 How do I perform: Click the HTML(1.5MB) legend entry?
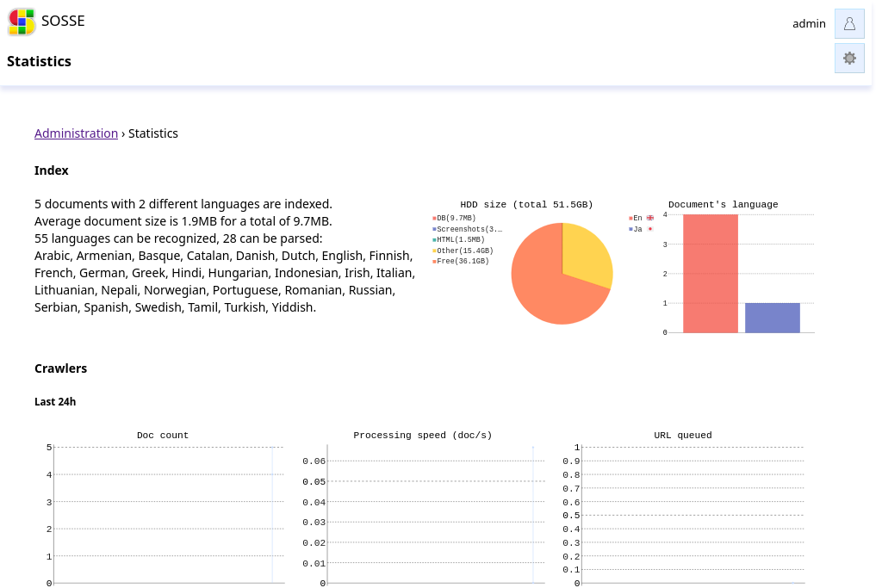pos(458,240)
